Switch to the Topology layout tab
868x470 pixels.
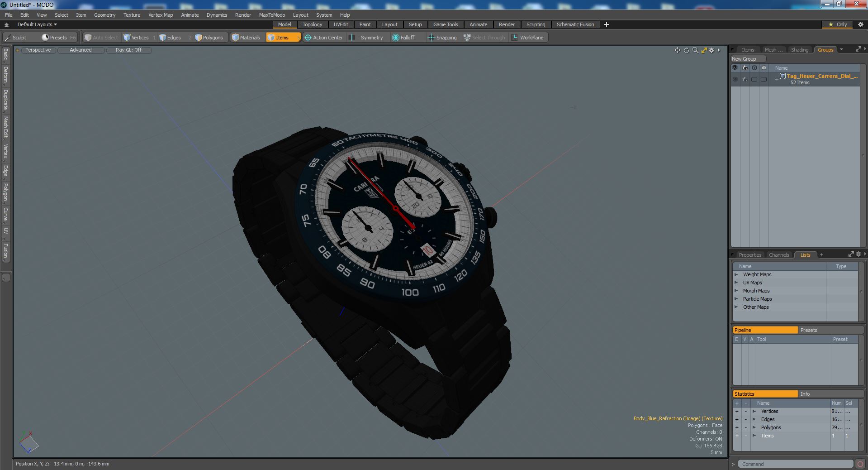(312, 24)
